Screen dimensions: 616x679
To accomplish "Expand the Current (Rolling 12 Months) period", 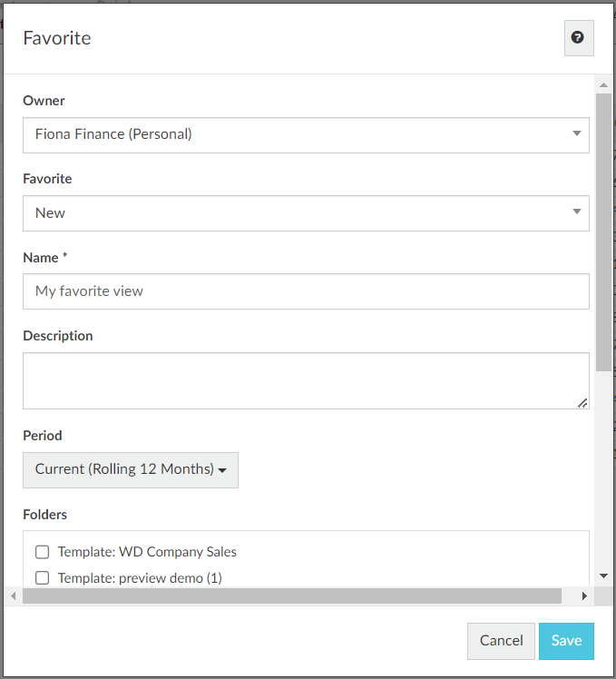I will 131,470.
